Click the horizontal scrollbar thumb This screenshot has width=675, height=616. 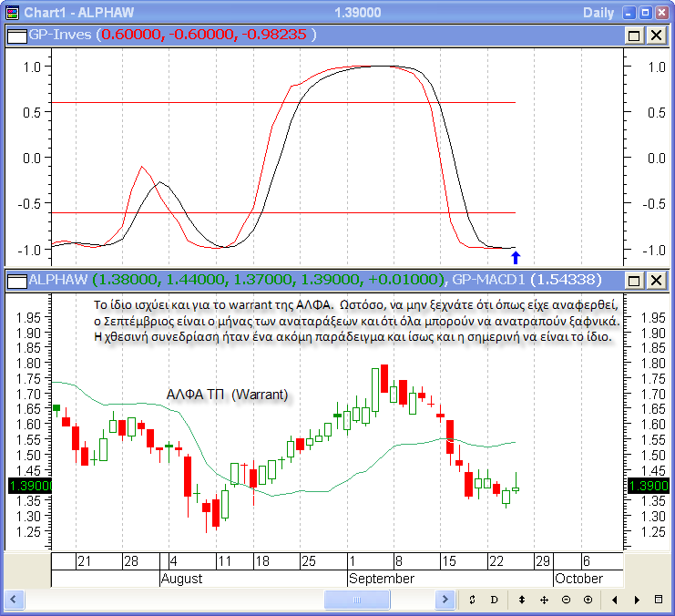pos(356,600)
